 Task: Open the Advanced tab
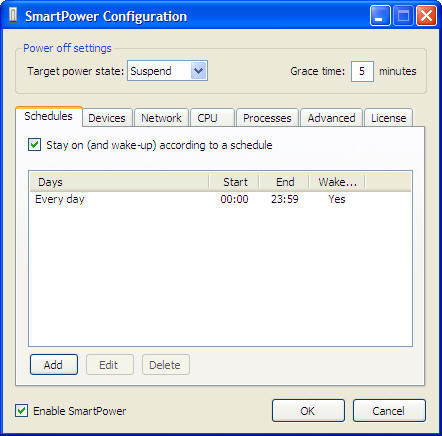[331, 118]
